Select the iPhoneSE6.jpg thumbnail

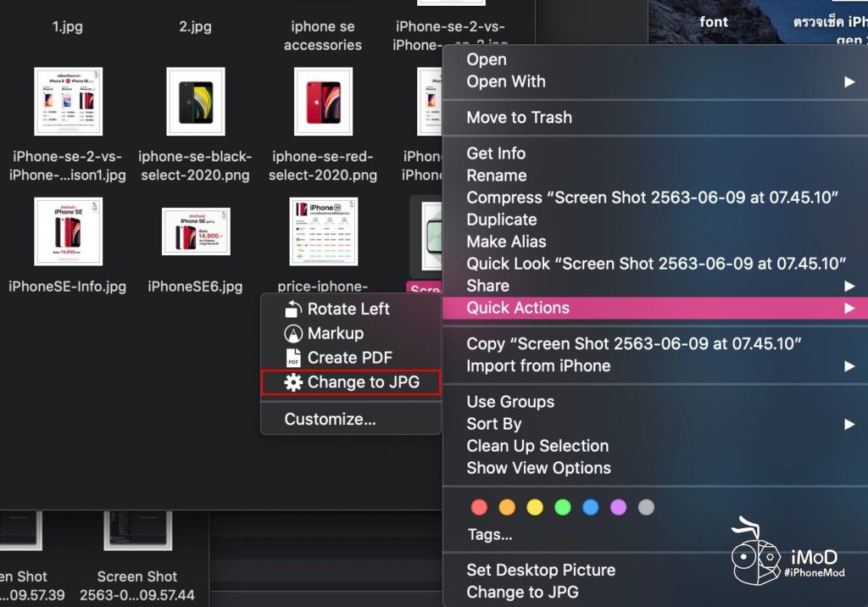click(196, 231)
